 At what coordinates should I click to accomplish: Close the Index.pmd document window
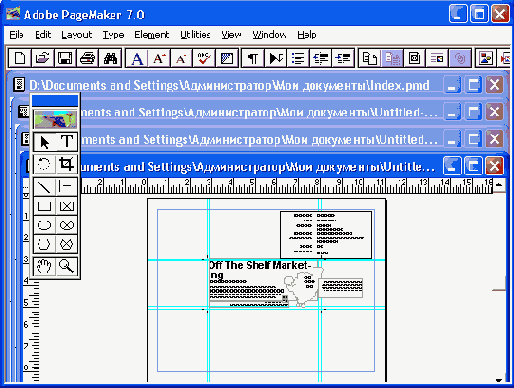tap(494, 85)
